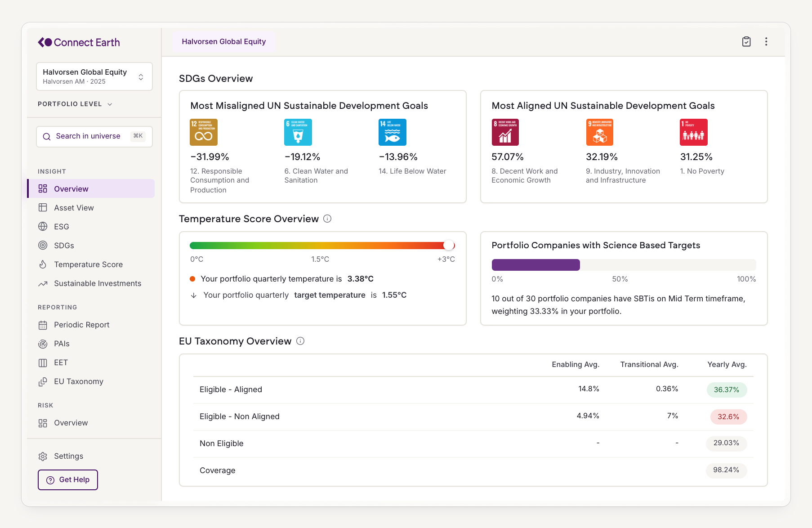
Task: Click the 29.03% Non Eligible badge
Action: point(726,443)
